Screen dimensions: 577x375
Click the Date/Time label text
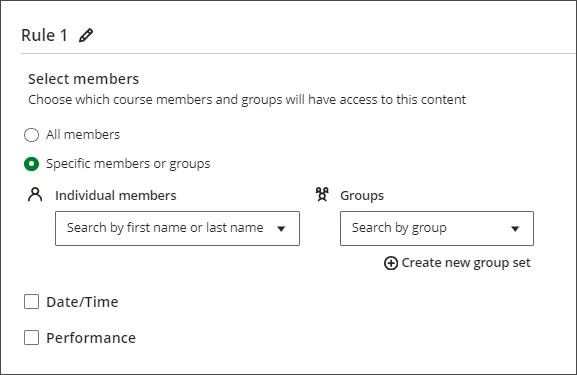tap(82, 302)
